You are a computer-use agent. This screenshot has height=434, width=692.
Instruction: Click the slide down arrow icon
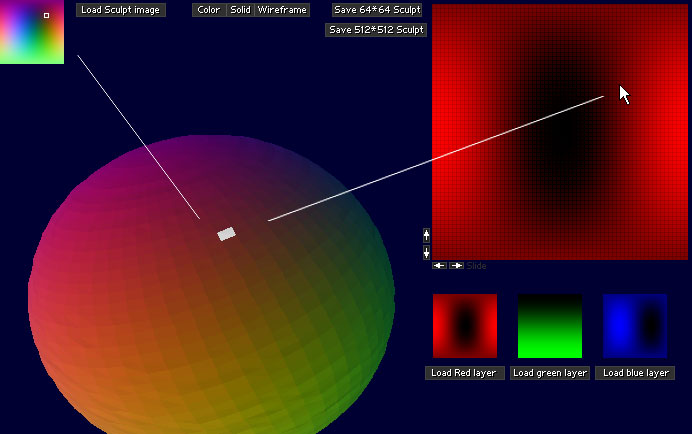click(x=426, y=252)
